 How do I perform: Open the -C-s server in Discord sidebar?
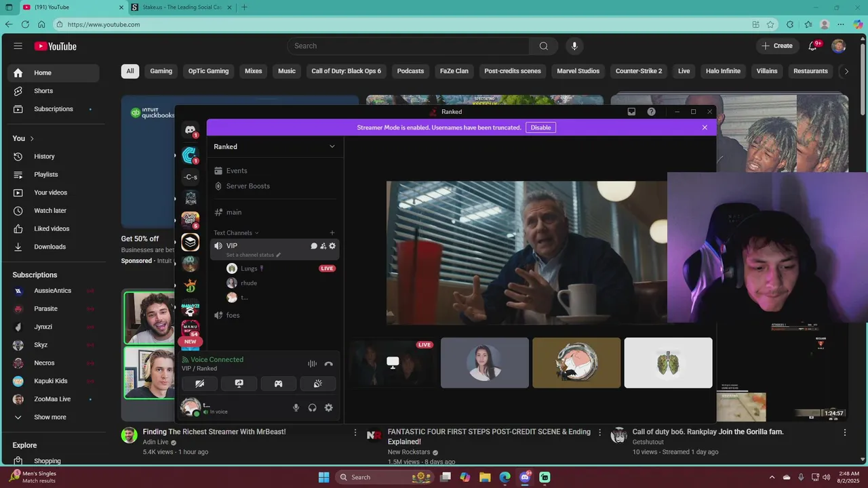point(191,177)
